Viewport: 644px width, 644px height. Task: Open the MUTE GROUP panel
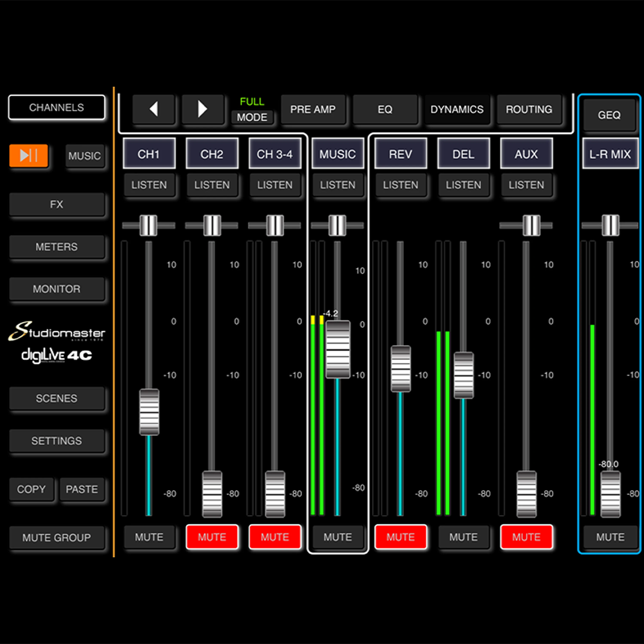[x=56, y=538]
